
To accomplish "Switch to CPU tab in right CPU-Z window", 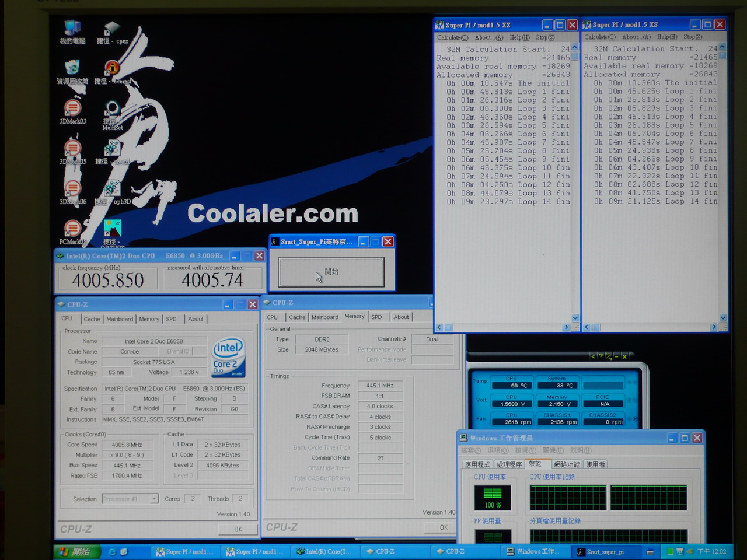I will point(273,317).
